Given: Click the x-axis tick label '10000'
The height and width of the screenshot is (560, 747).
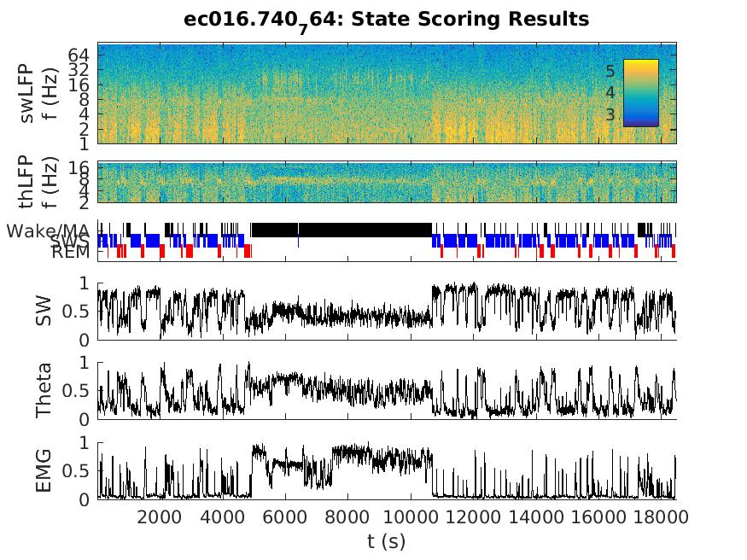Looking at the screenshot, I should (x=411, y=517).
